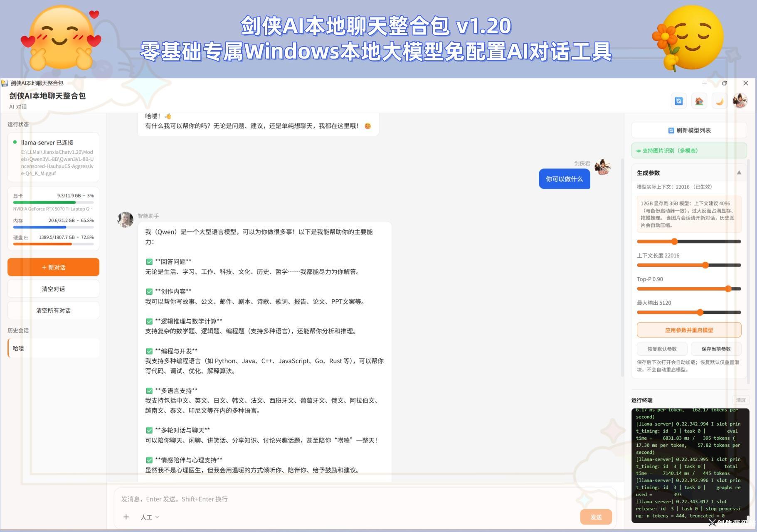
Task: Click the llama-server 已连接 status
Action: coord(47,142)
